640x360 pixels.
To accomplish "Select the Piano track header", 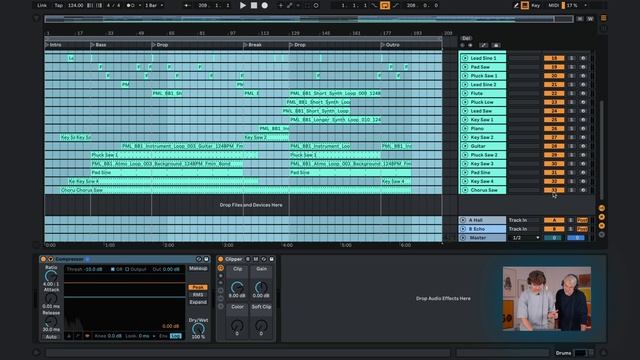I will [483, 128].
